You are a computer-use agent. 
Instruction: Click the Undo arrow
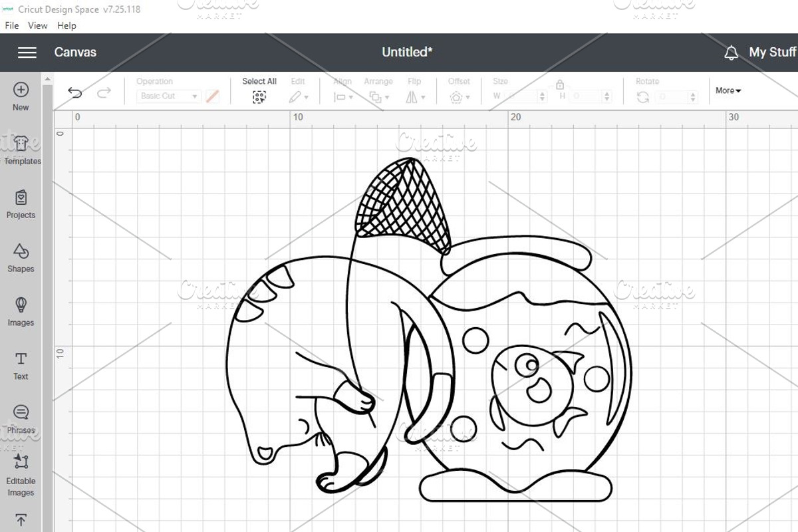pos(75,92)
